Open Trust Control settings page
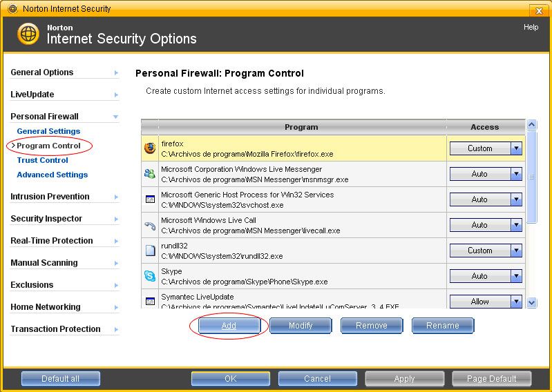This screenshot has height=392, width=552. [42, 160]
